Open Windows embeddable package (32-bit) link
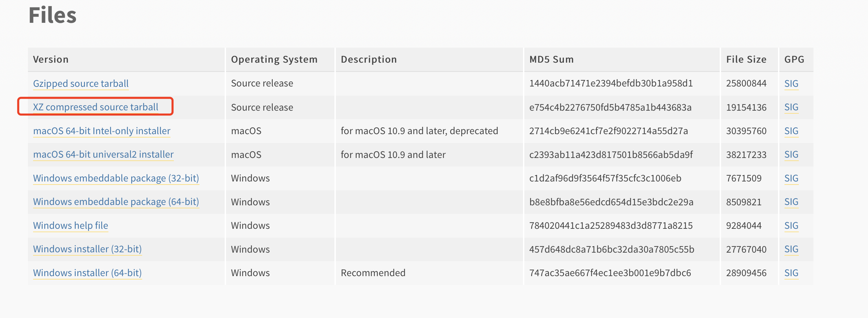Image resolution: width=868 pixels, height=318 pixels. [x=116, y=178]
